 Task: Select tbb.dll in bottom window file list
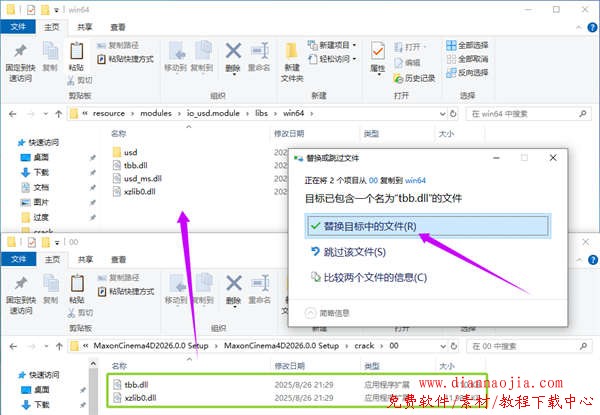136,383
